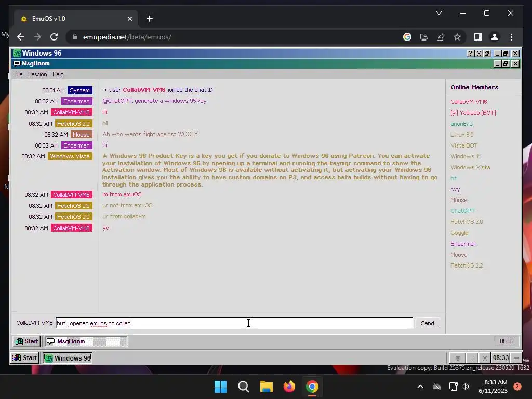Select [y!] Yabluzo [BOT] in members list

tap(473, 113)
